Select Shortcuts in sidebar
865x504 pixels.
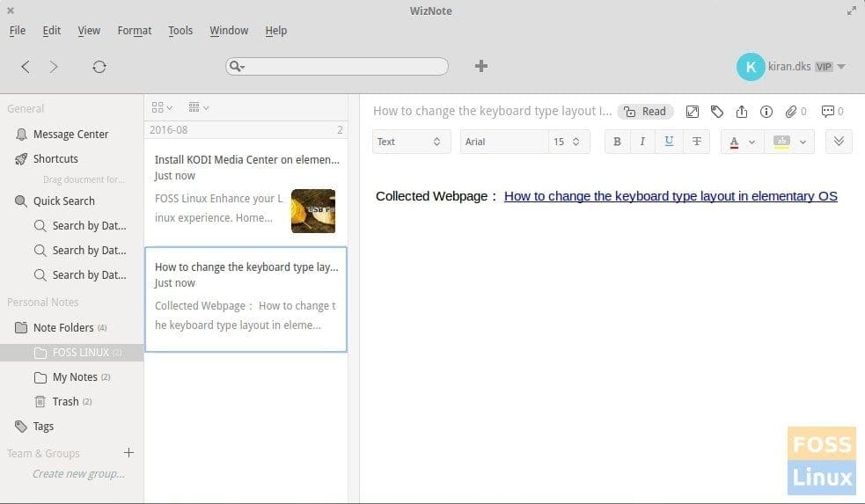click(55, 159)
